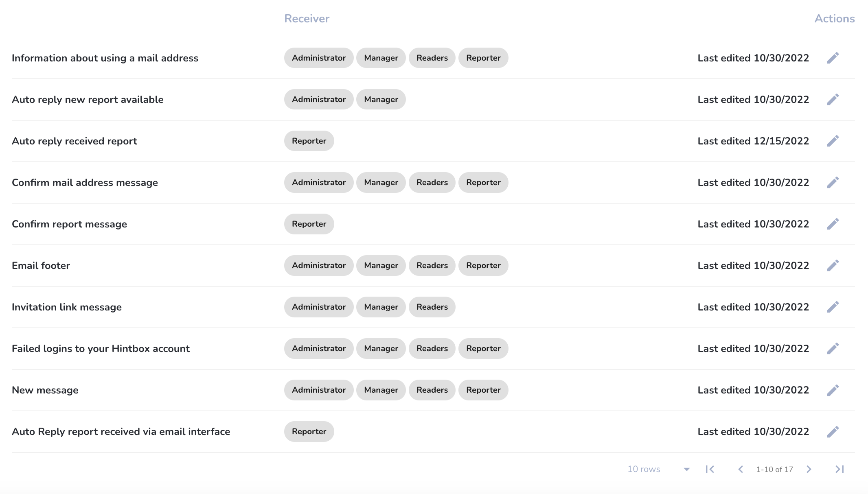Viewport: 868px width, 494px height.
Task: Click Readers chip in 'Confirm mail address message' row
Action: [x=432, y=182]
